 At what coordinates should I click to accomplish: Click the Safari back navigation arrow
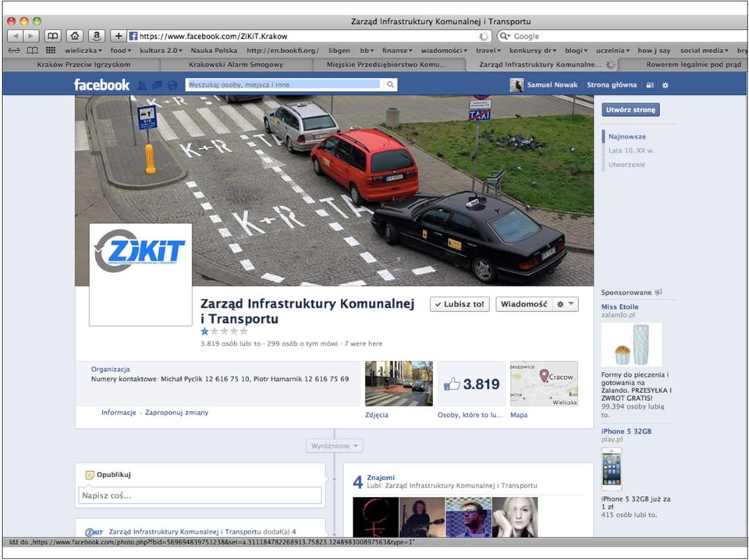[16, 37]
